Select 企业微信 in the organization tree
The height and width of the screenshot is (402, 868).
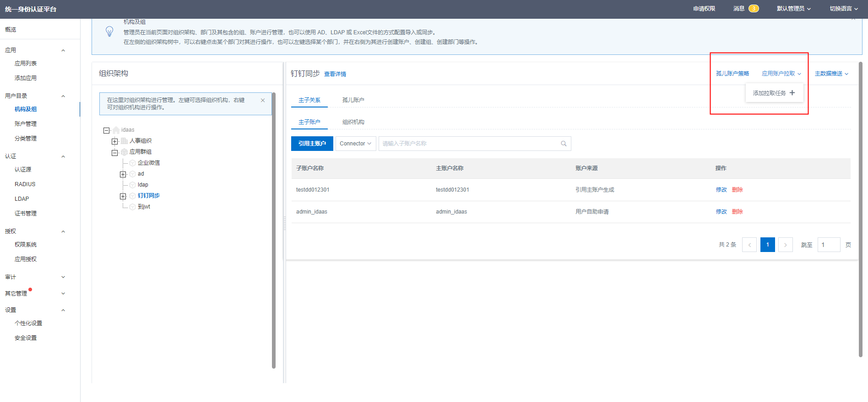click(148, 163)
